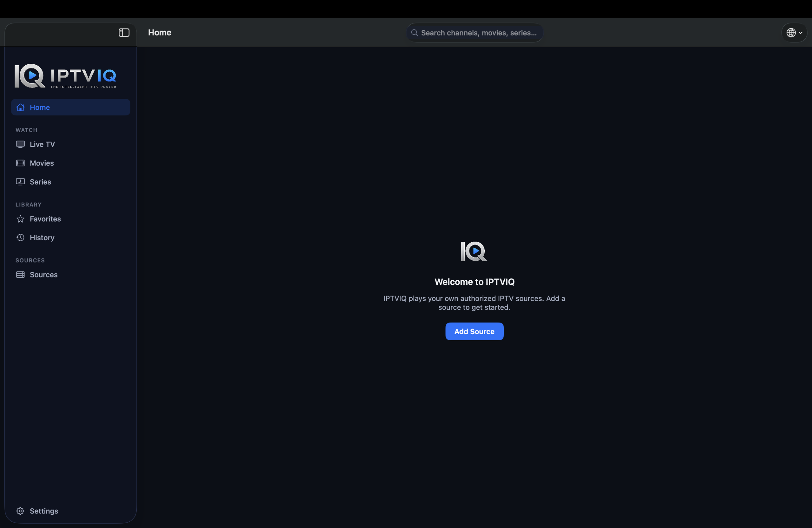The width and height of the screenshot is (812, 528).
Task: Click the Settings gear icon
Action: (21, 511)
